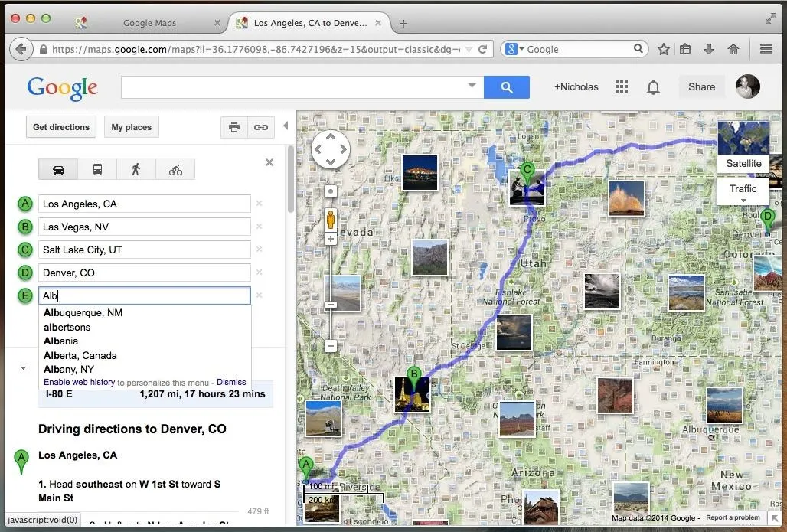
Task: Open the +Nicholas profile link
Action: 576,86
